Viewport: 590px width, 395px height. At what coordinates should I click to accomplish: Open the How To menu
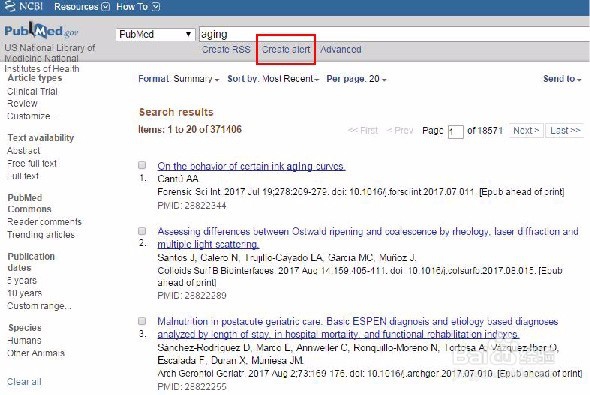pyautogui.click(x=138, y=6)
